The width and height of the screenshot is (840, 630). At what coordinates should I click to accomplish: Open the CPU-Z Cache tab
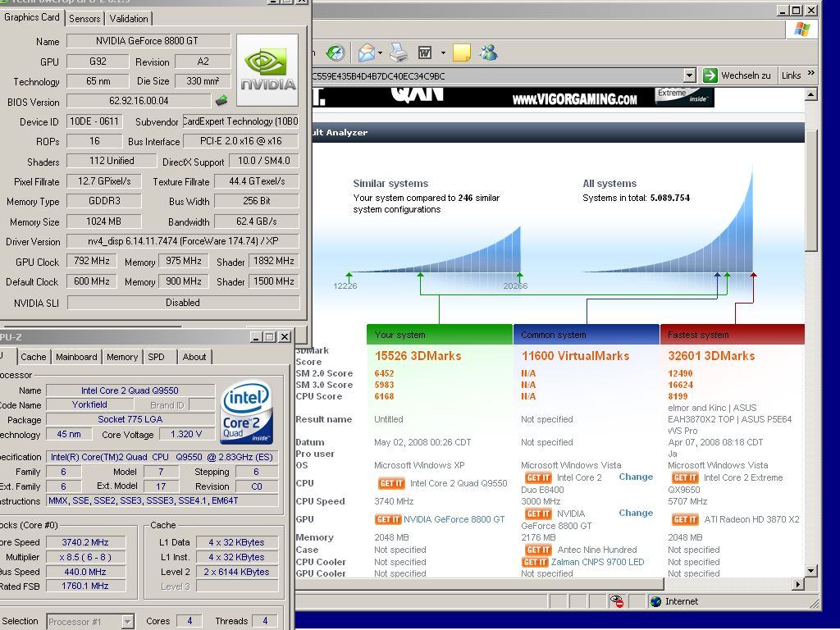(33, 357)
